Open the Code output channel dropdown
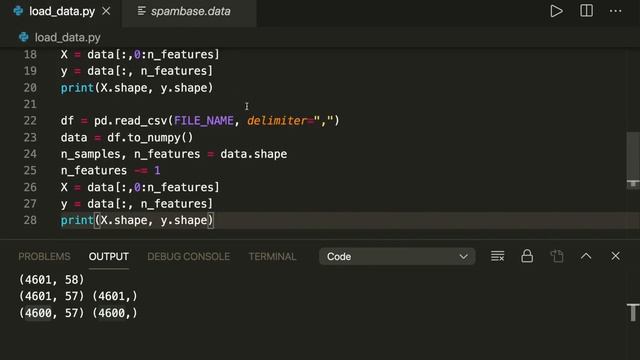Viewport: 640px width, 360px height. (x=397, y=256)
